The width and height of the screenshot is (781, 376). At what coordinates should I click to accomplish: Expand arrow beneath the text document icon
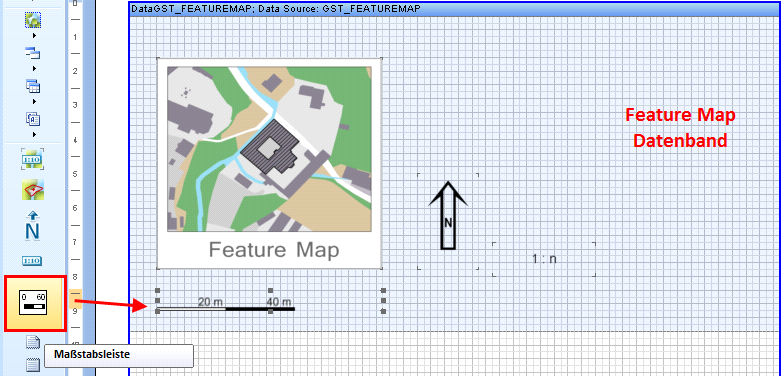tap(34, 135)
